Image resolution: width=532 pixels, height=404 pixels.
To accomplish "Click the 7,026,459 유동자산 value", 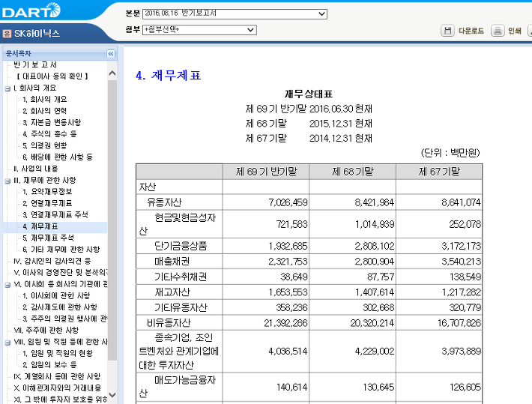I will (x=288, y=202).
